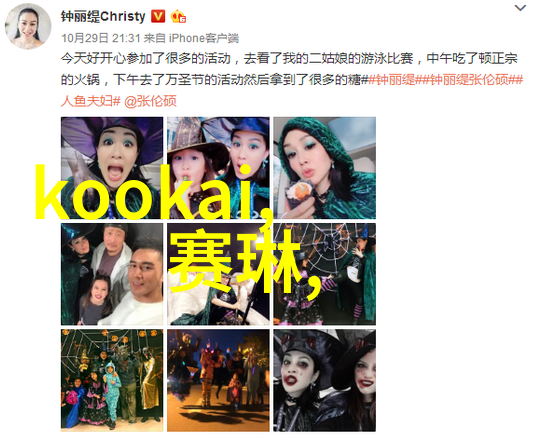536x439 pixels.
Task: Open the #钟丽缇# hashtag topic
Action: pyautogui.click(x=391, y=80)
